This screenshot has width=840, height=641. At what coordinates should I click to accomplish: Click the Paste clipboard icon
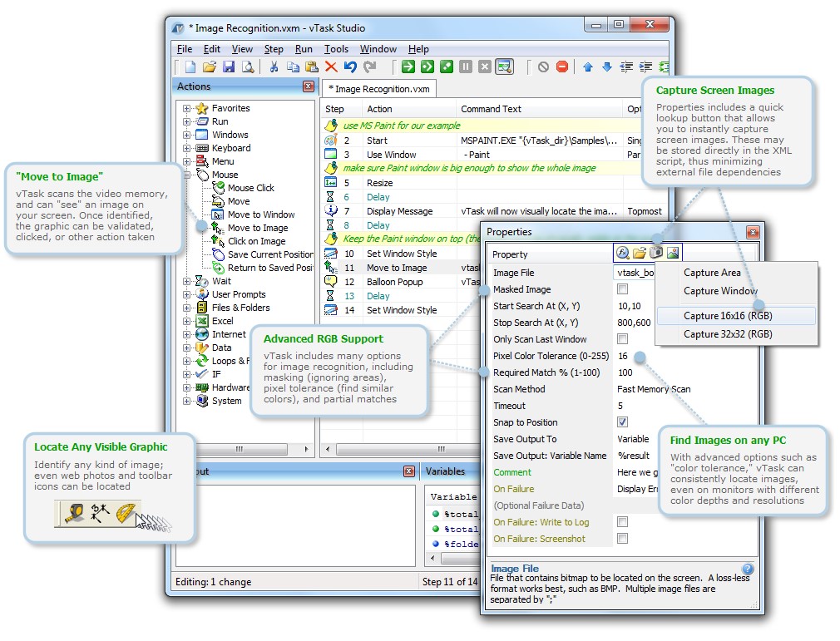click(x=312, y=67)
